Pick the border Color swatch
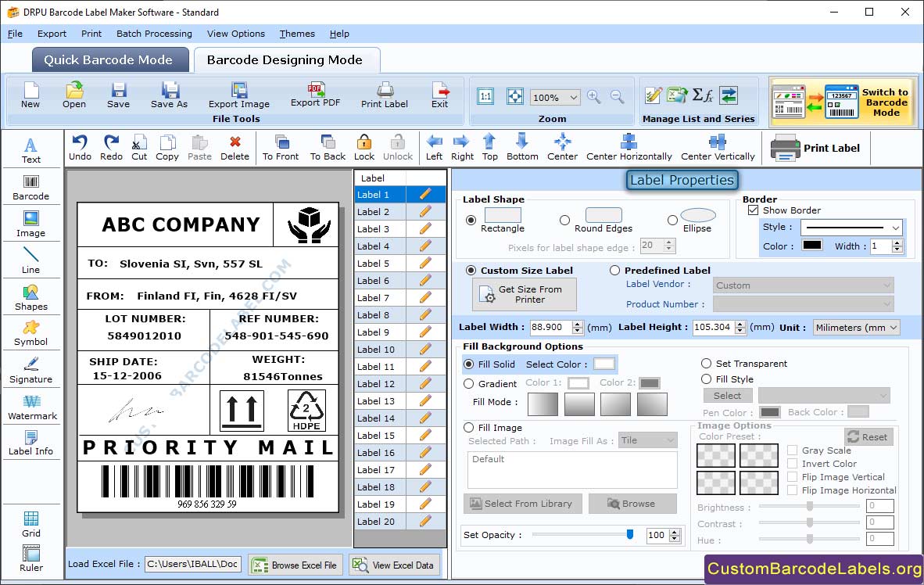The image size is (924, 585). coord(812,246)
